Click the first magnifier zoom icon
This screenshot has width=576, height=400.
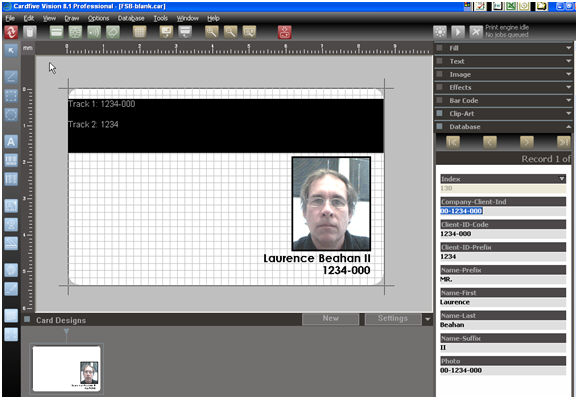(x=212, y=32)
